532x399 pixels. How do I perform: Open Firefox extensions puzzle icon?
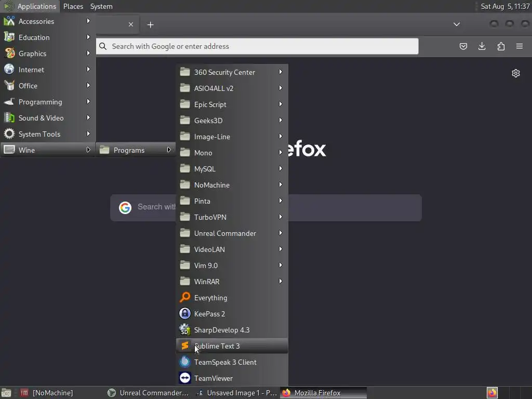tap(501, 46)
